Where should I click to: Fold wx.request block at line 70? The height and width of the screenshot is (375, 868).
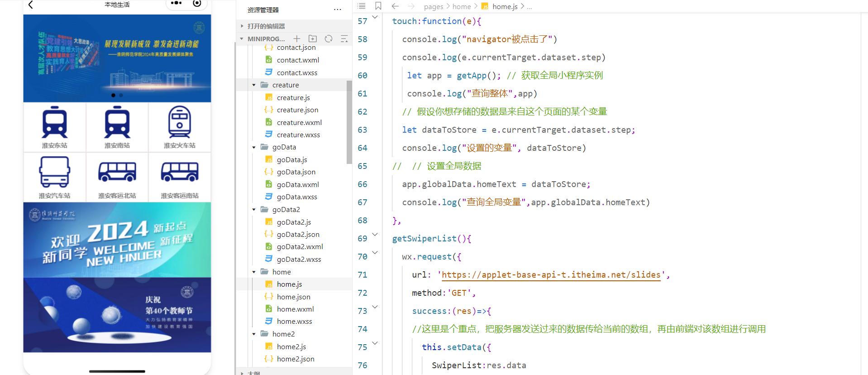375,253
